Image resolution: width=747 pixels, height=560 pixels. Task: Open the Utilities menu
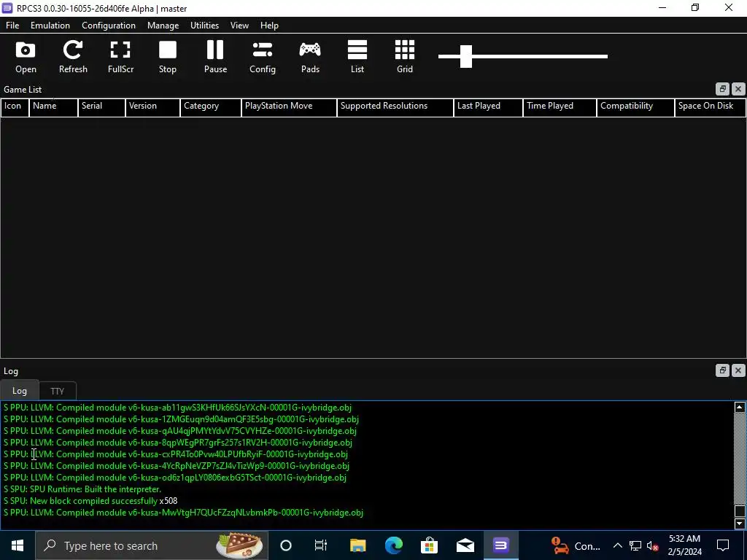pyautogui.click(x=205, y=26)
